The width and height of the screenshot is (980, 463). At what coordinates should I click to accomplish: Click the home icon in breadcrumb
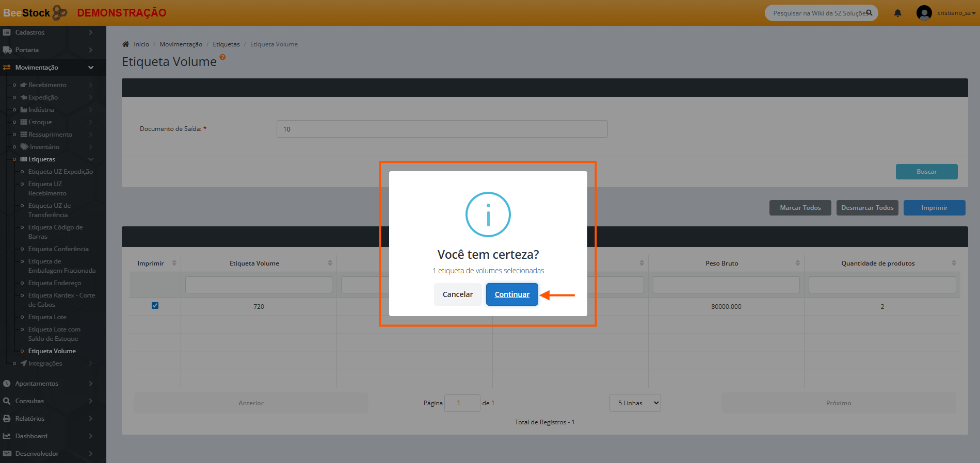(125, 44)
